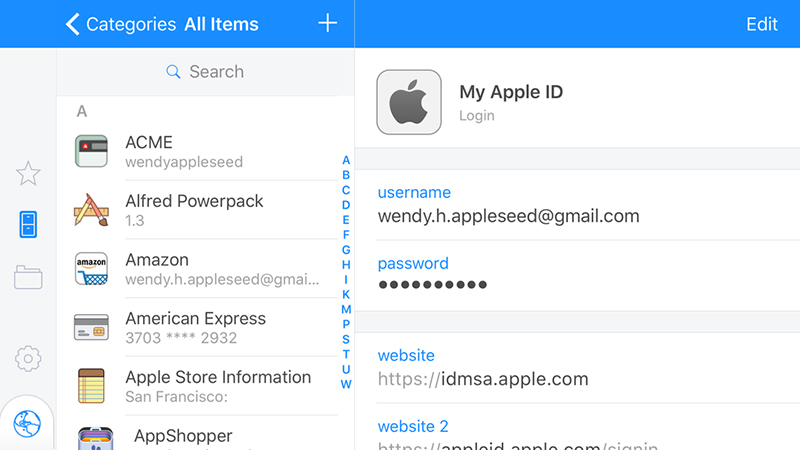Tap the Edit button
The image size is (800, 450).
coord(762,24)
